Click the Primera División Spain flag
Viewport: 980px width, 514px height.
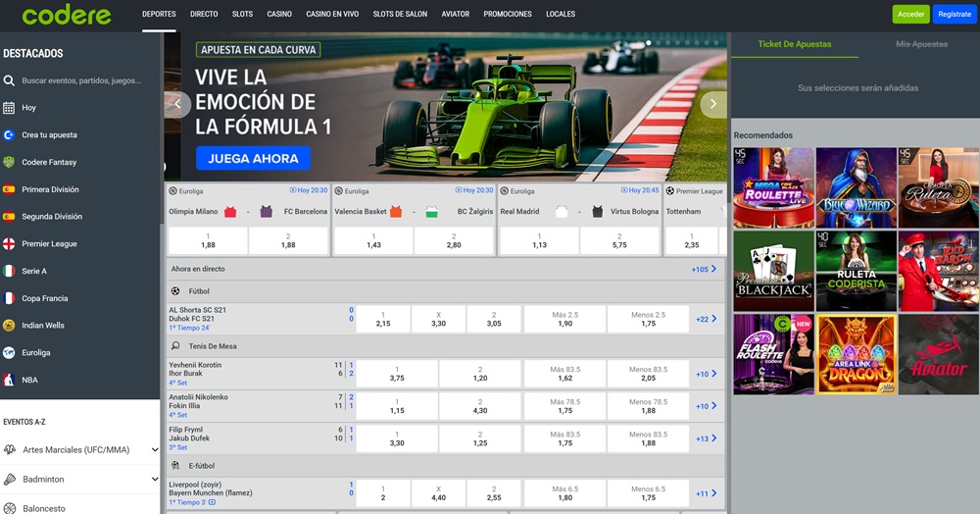9,189
